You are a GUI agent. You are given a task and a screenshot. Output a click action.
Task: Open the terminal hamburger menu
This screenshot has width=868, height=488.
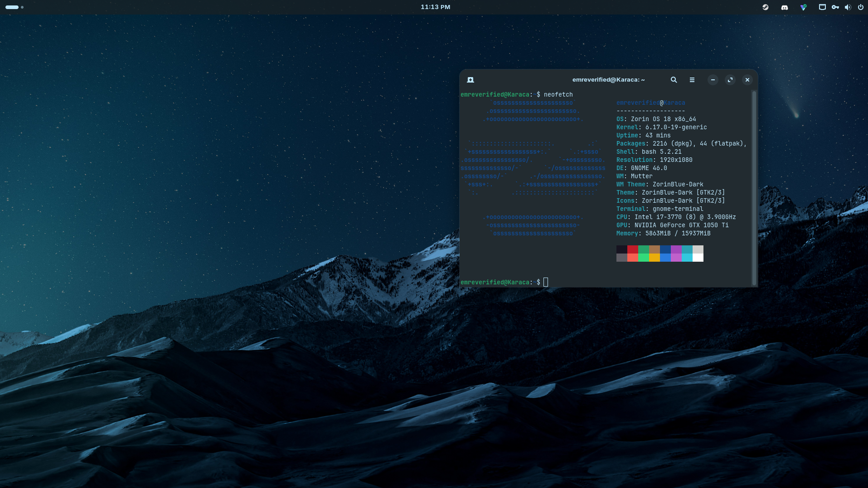692,80
